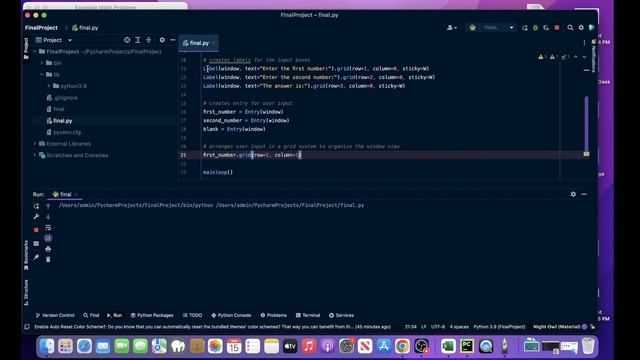Click the FinalProject breadcrumb

[41, 28]
